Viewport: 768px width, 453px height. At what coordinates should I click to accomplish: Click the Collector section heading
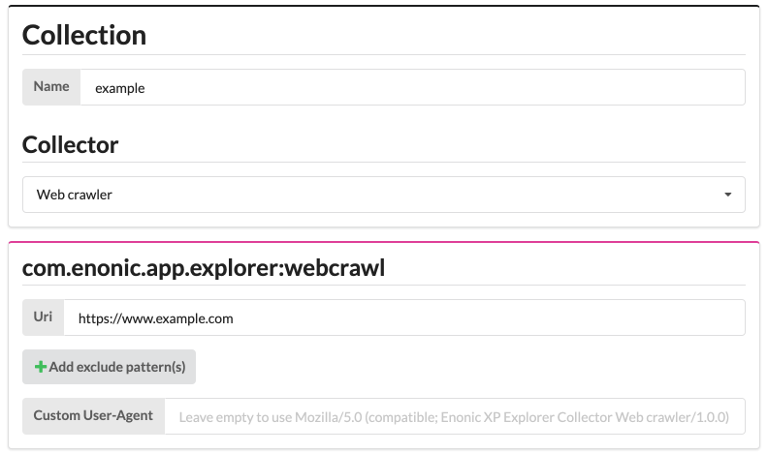(70, 145)
